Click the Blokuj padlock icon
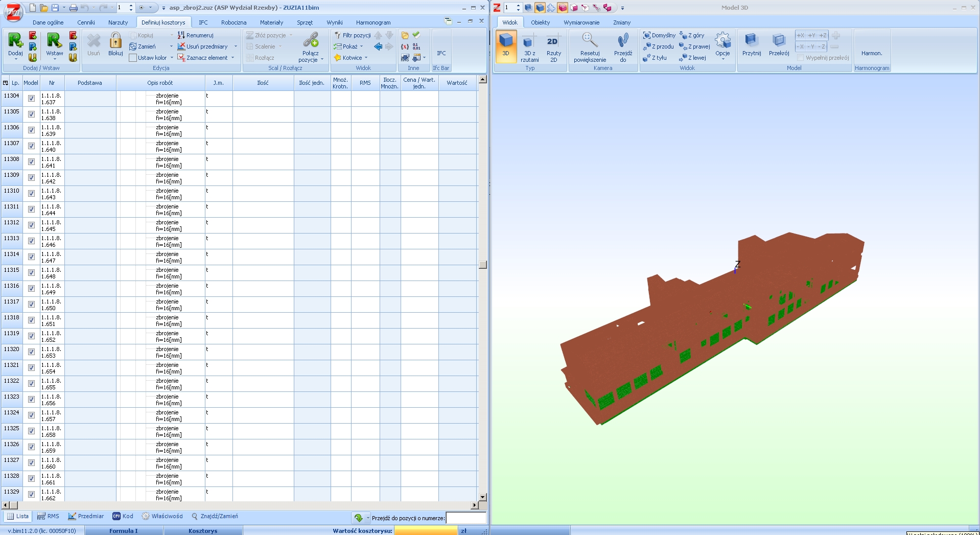The image size is (980, 535). click(115, 41)
